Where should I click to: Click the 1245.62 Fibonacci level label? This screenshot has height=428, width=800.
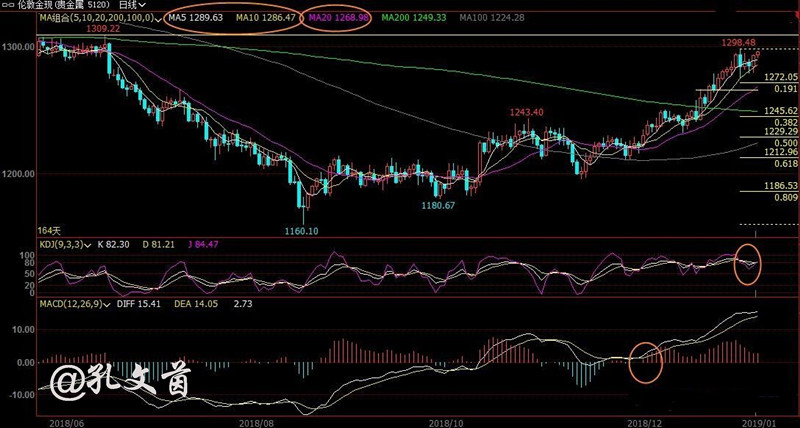781,111
